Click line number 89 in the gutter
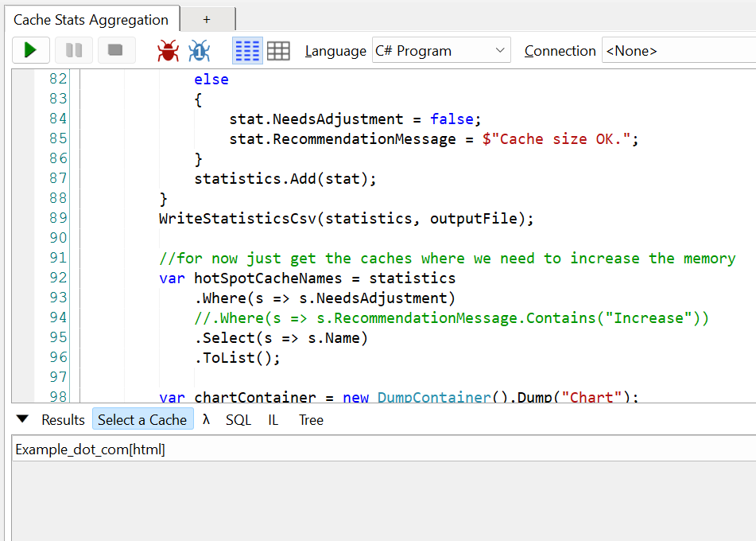 tap(58, 218)
